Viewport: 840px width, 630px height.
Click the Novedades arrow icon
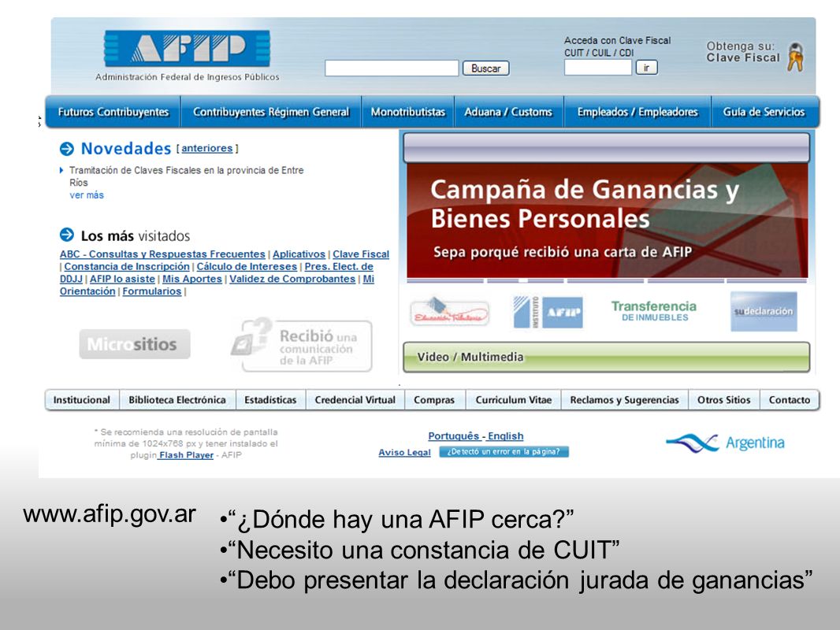coord(67,148)
